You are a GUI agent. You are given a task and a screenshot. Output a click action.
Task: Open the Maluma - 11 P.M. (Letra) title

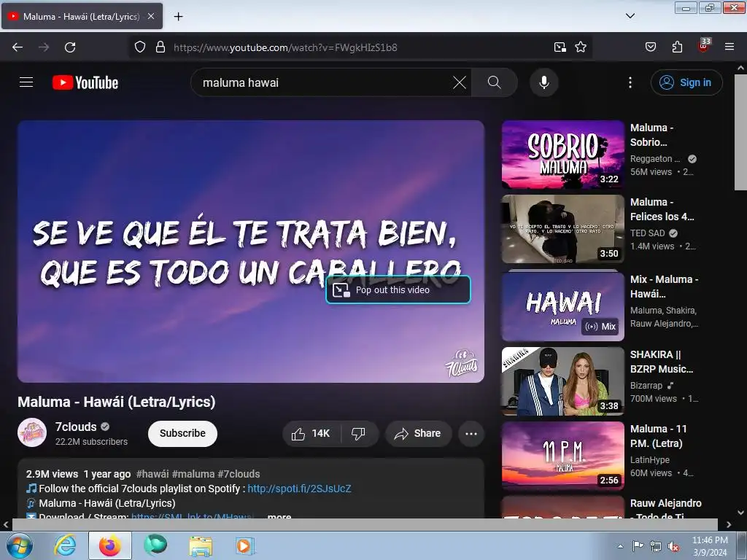[659, 436]
